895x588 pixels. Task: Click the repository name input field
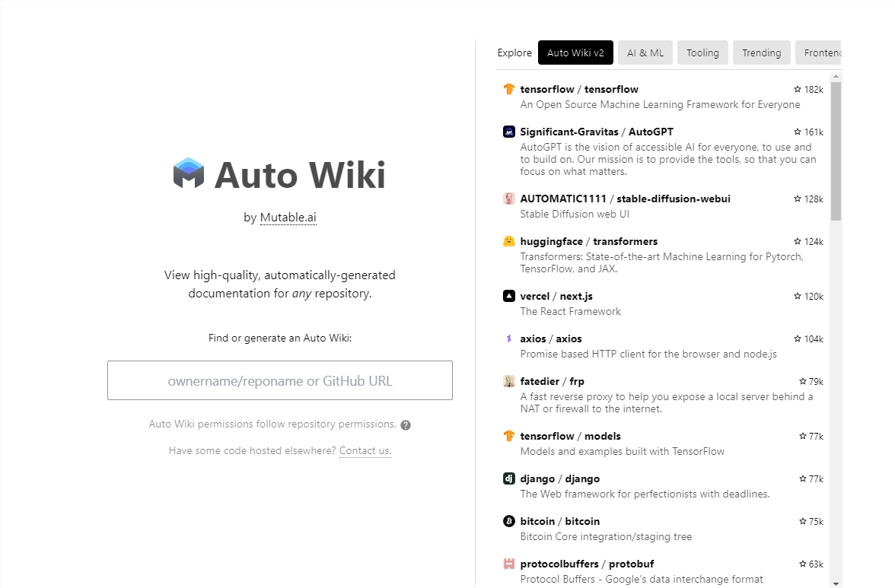tap(280, 380)
